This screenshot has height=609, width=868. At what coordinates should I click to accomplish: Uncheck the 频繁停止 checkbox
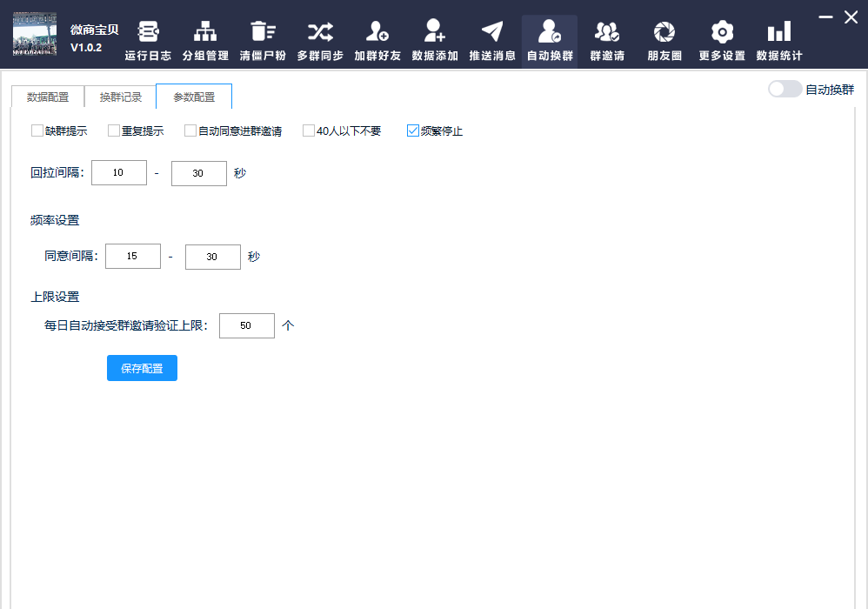pyautogui.click(x=413, y=131)
